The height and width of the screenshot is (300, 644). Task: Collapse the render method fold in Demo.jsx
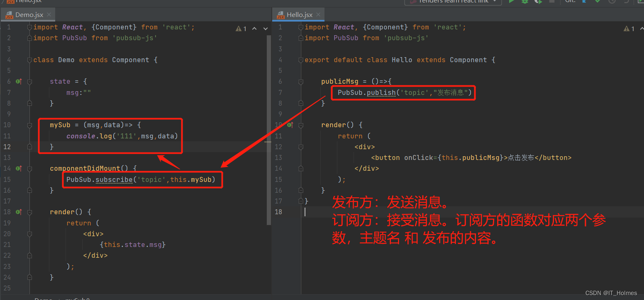(x=29, y=212)
